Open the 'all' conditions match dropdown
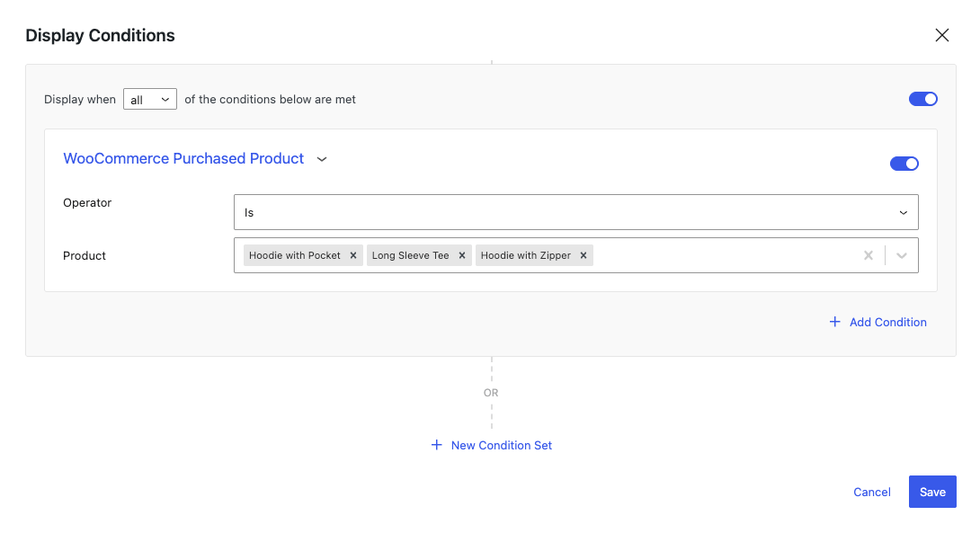 click(x=150, y=100)
